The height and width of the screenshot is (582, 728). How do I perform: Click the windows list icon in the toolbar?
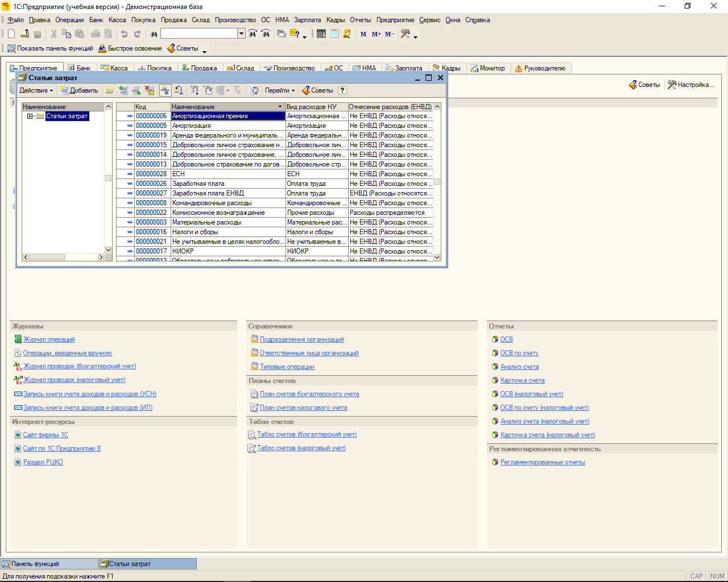pyautogui.click(x=281, y=34)
